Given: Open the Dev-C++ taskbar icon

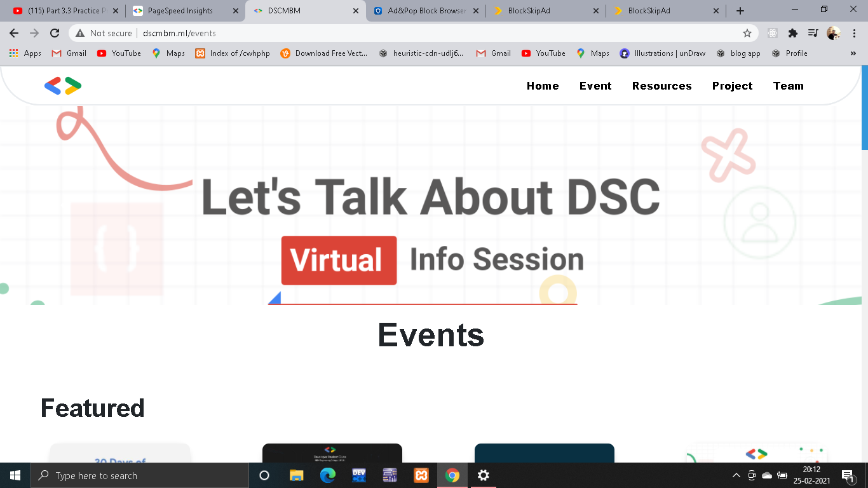Looking at the screenshot, I should (x=358, y=475).
